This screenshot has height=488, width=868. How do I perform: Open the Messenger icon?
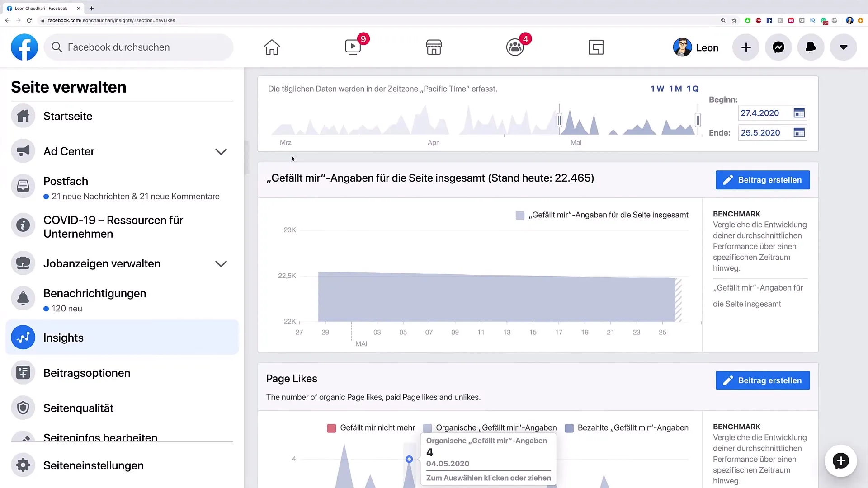tap(778, 47)
